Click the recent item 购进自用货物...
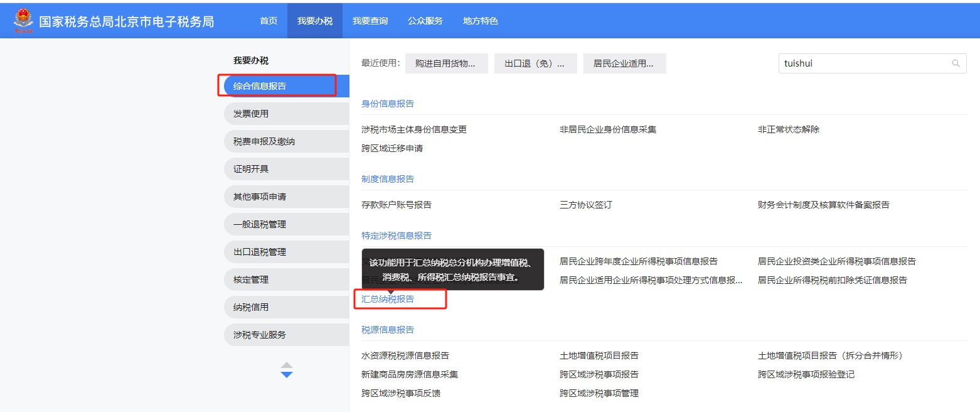The image size is (980, 412). click(447, 63)
